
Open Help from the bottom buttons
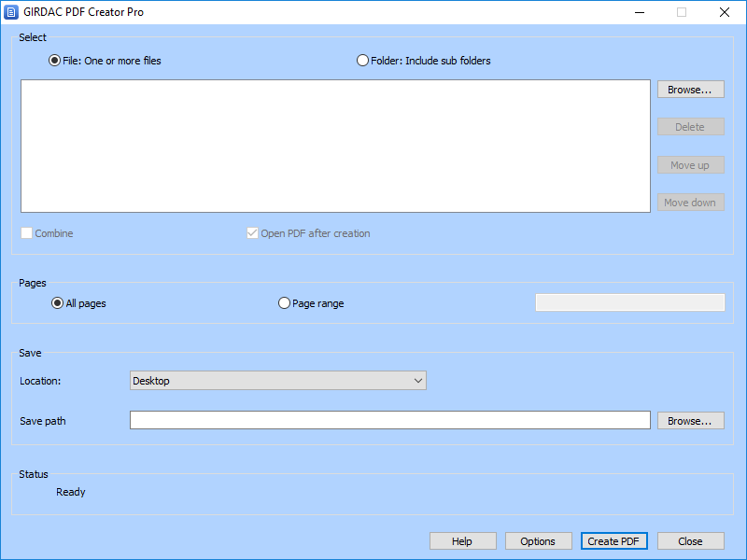(463, 541)
